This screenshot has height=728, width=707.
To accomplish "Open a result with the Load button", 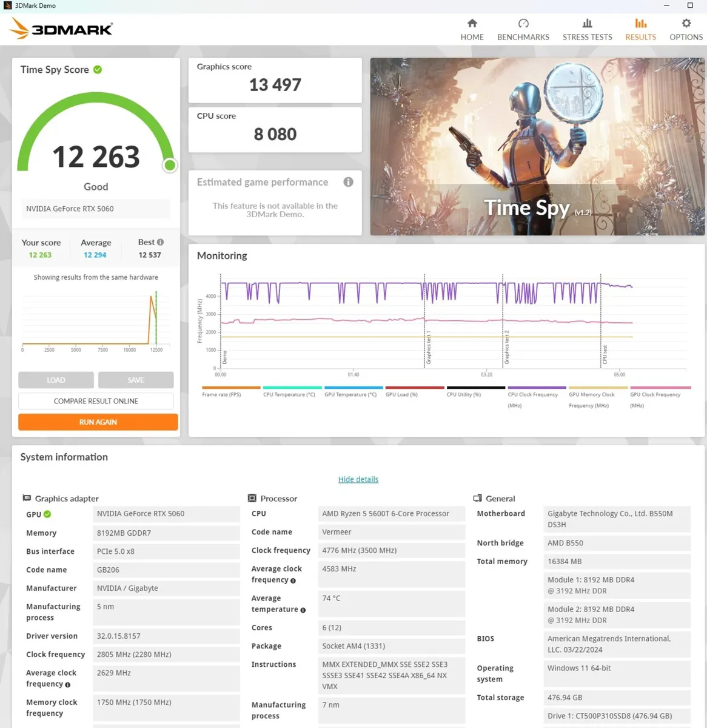I will click(x=56, y=380).
